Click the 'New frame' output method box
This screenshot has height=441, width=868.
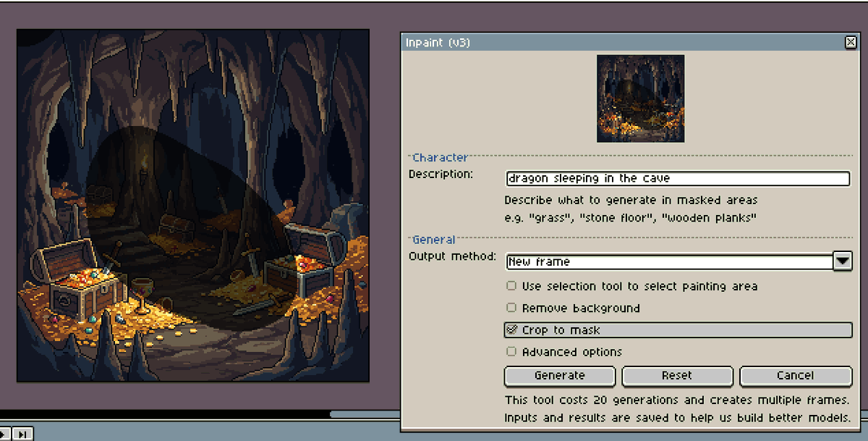tap(669, 261)
